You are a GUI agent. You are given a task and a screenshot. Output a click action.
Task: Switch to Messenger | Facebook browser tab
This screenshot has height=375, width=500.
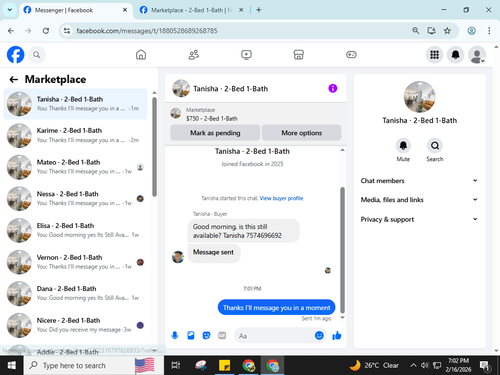pos(72,10)
